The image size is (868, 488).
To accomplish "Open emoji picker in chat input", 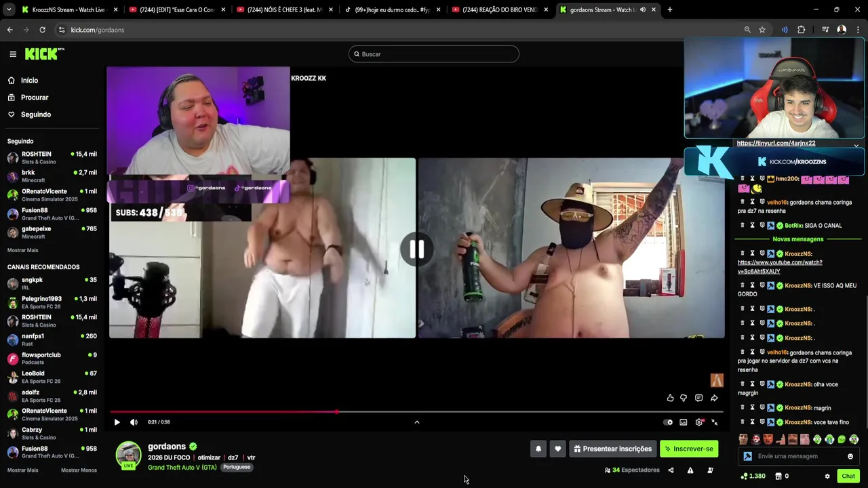I will point(850,456).
